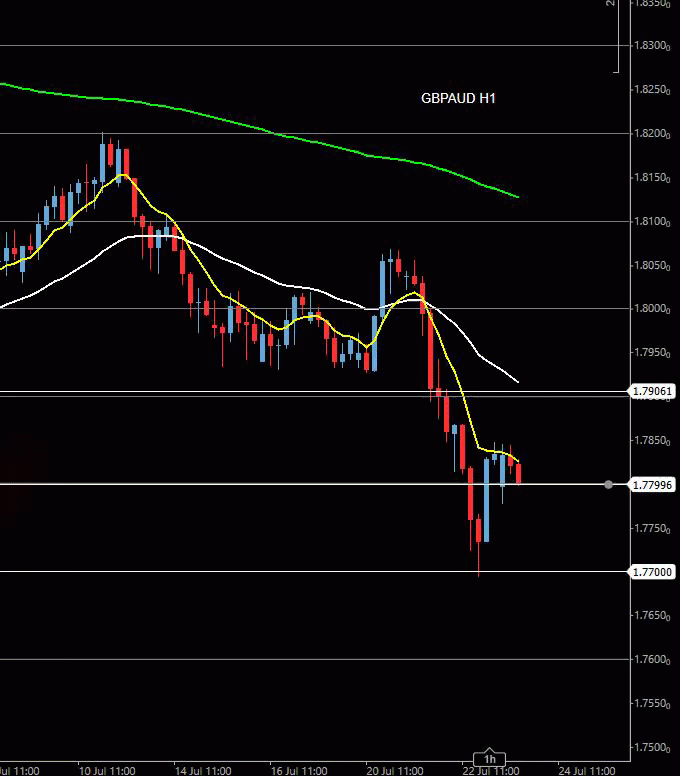Click the 1.7750 price axis label
This screenshot has width=680, height=776.
click(652, 529)
